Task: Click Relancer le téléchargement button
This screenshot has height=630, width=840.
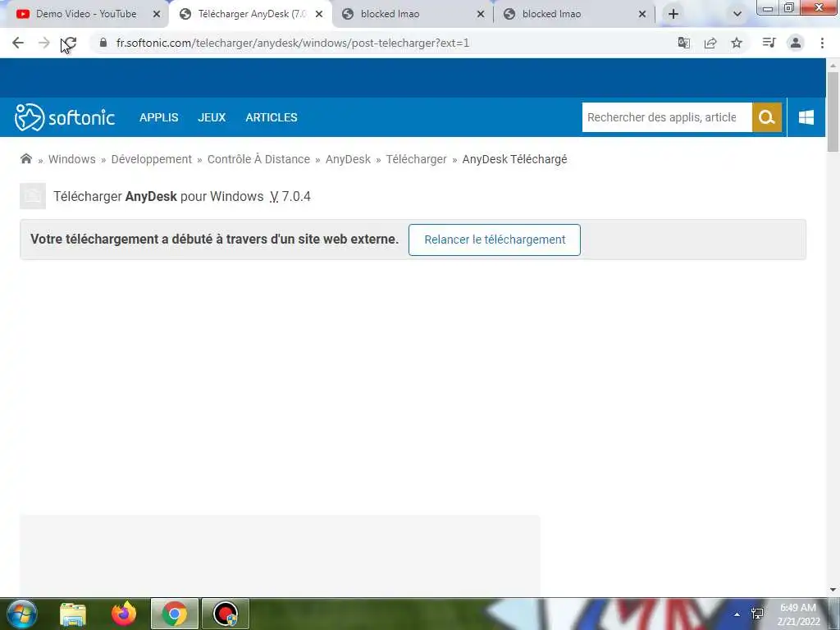Action: (495, 240)
